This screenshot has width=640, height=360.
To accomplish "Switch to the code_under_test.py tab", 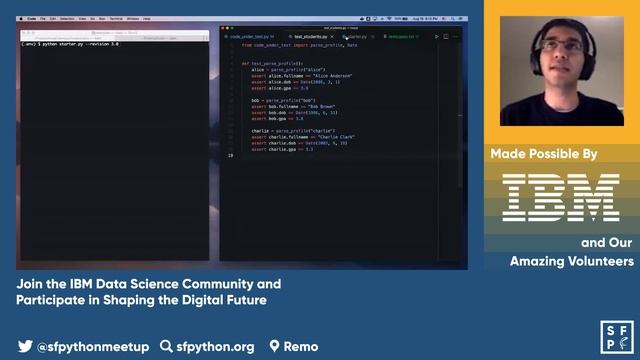I will (249, 37).
